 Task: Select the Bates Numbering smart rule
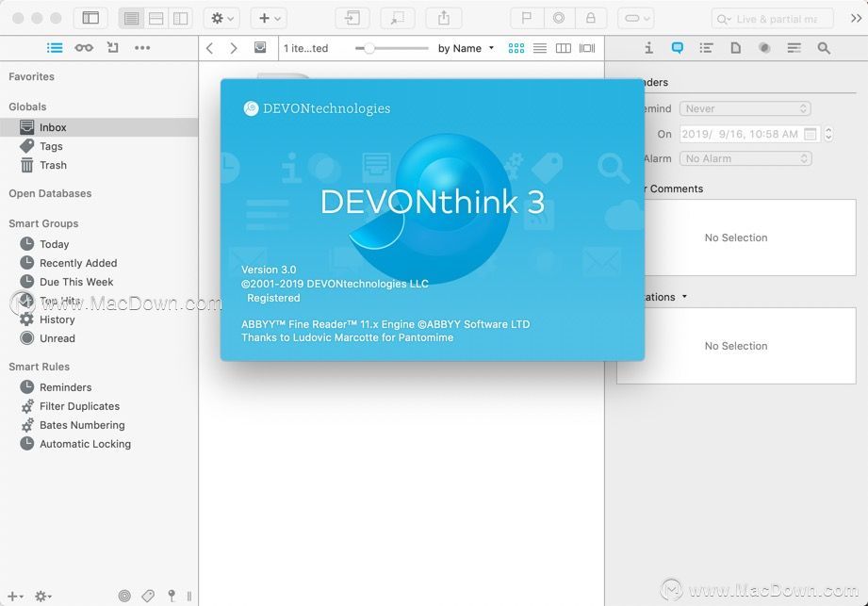[x=99, y=425]
